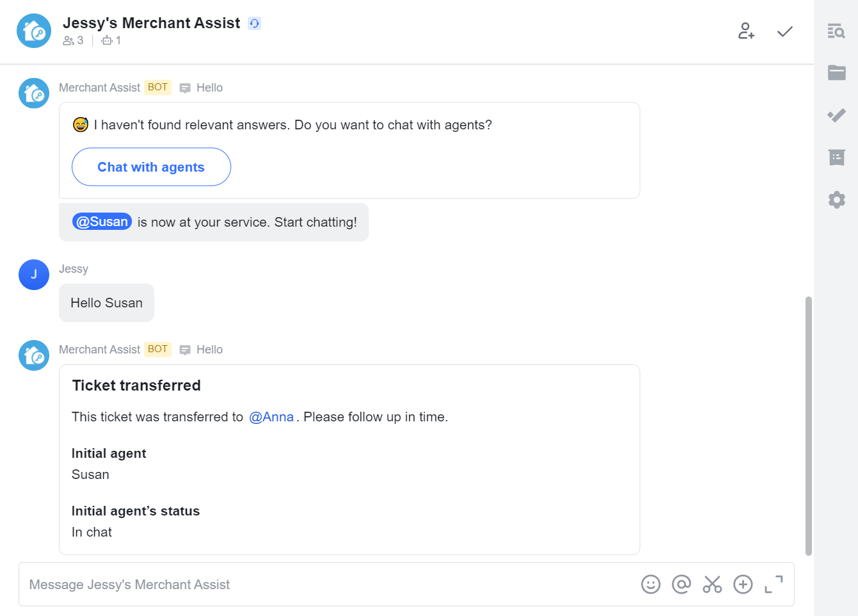Click the scissors screenshot icon
The width and height of the screenshot is (858, 616).
click(712, 585)
